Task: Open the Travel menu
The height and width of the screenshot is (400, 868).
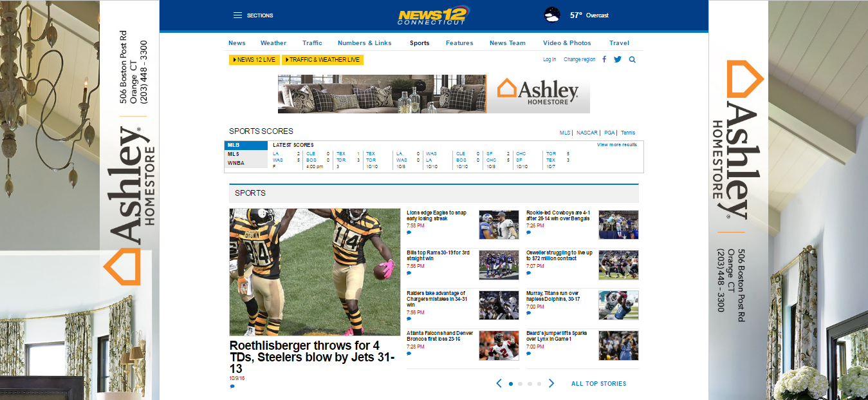Action: (619, 43)
